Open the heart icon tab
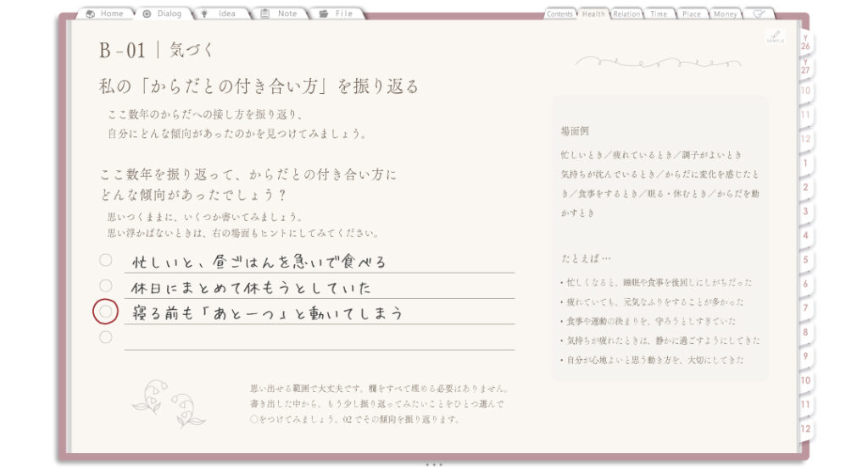This screenshot has width=868, height=470. tap(758, 14)
